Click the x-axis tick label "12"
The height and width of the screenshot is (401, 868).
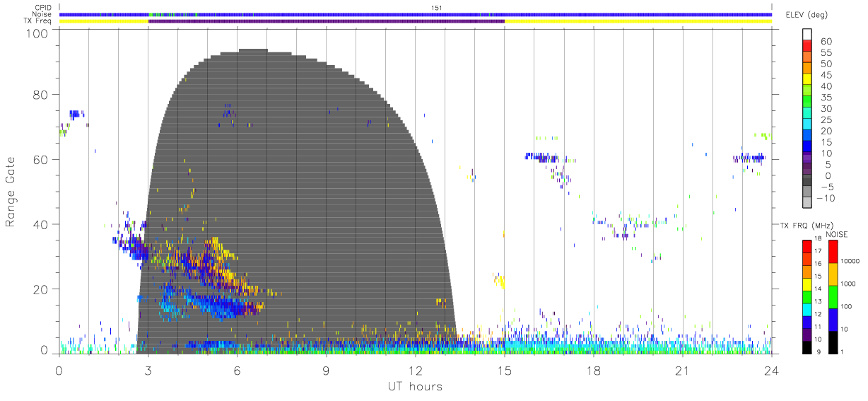click(x=415, y=370)
